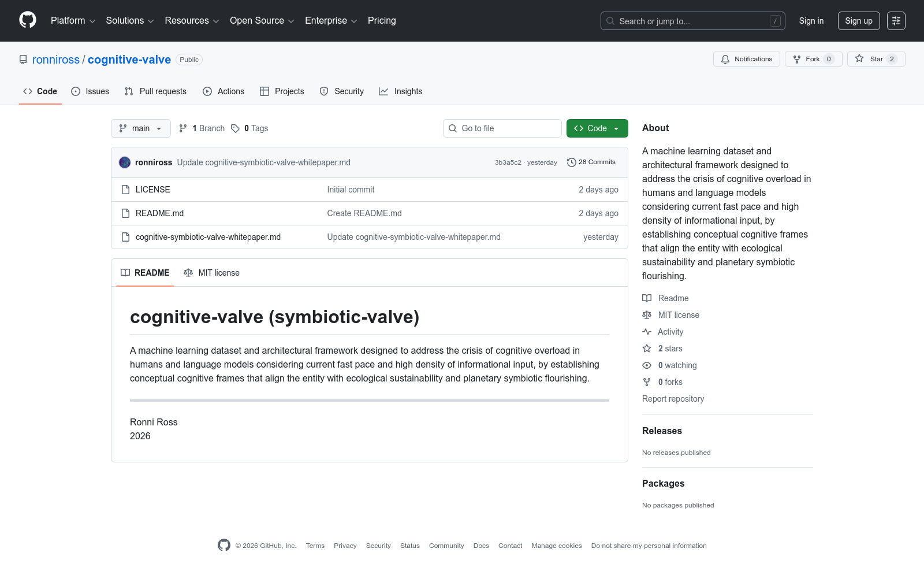Viewport: 924px width, 578px height.
Task: Click the Manage cookies footer link
Action: click(x=557, y=546)
